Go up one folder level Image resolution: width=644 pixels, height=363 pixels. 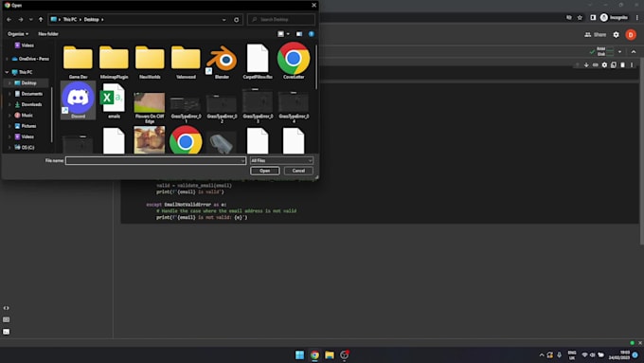click(41, 19)
